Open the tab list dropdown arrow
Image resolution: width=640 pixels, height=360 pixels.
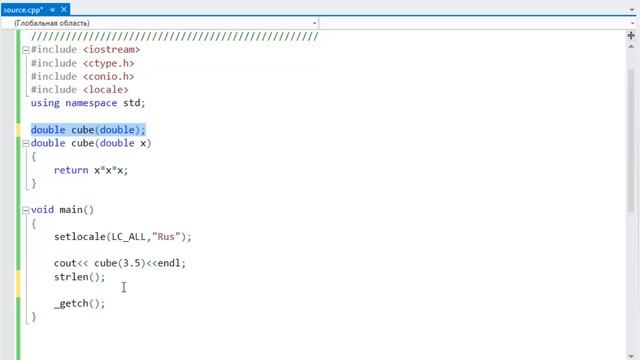pyautogui.click(x=632, y=10)
